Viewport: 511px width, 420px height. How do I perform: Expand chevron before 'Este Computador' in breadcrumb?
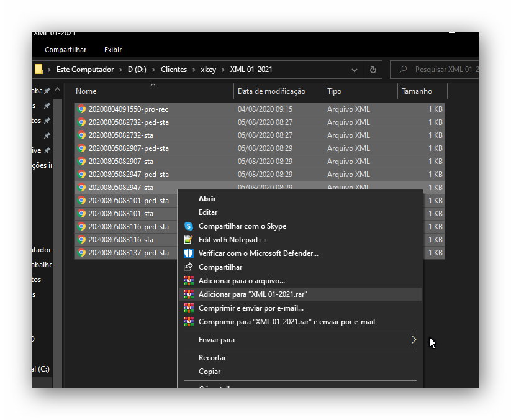tap(49, 70)
